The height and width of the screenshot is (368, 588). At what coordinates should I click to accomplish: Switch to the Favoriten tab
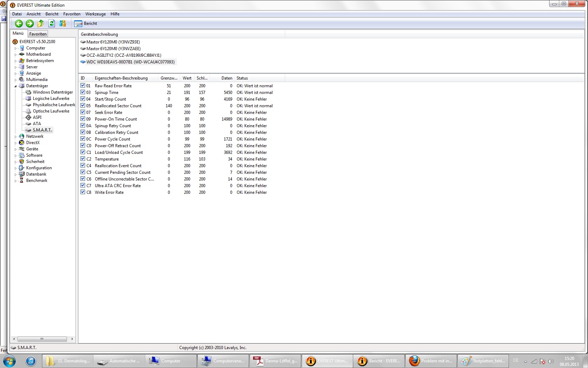(x=38, y=34)
